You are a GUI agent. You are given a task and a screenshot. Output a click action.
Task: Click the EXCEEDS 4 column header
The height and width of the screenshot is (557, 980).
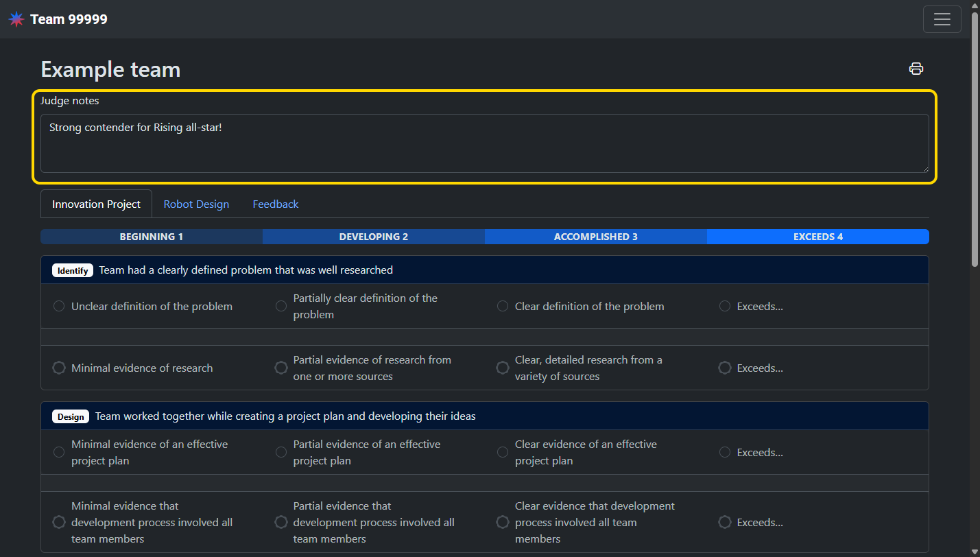(x=817, y=237)
